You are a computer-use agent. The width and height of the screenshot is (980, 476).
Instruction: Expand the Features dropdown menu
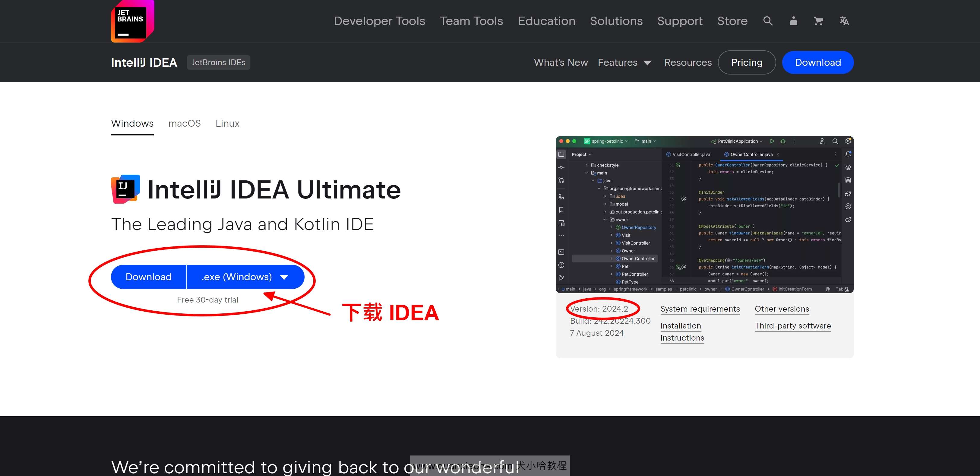tap(624, 62)
